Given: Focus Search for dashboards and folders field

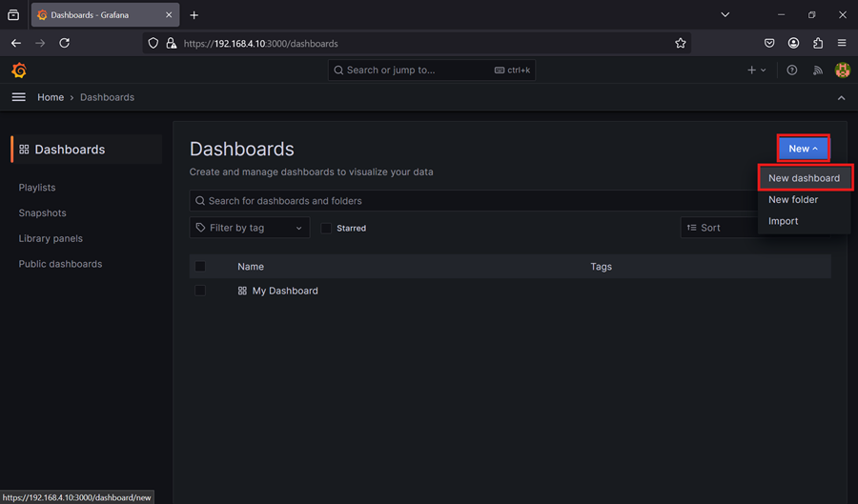Looking at the screenshot, I should point(474,201).
